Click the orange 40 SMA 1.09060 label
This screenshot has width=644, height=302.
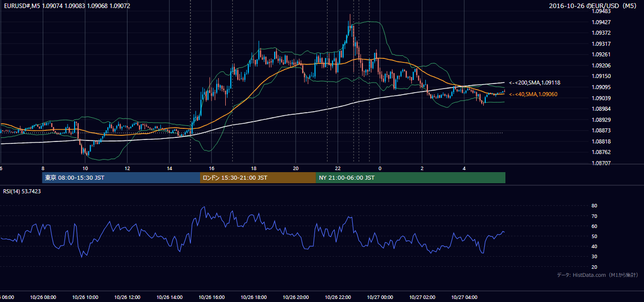click(x=533, y=94)
